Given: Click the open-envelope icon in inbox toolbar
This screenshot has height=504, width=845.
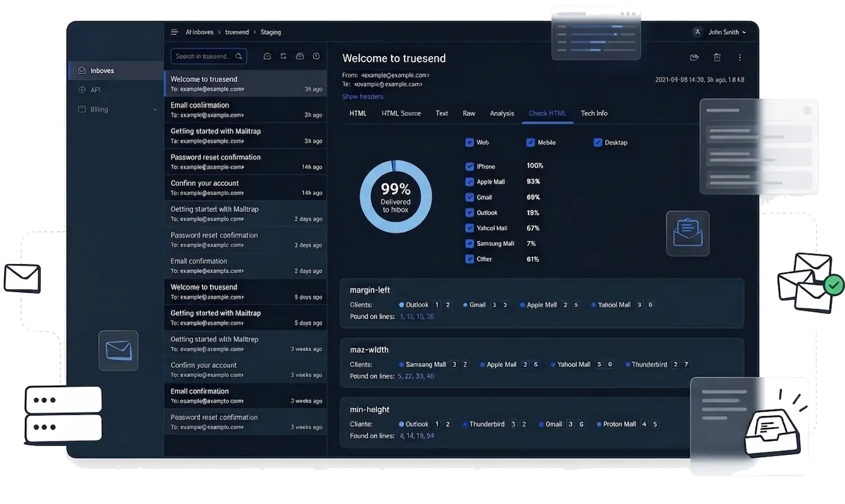Looking at the screenshot, I should (x=267, y=56).
